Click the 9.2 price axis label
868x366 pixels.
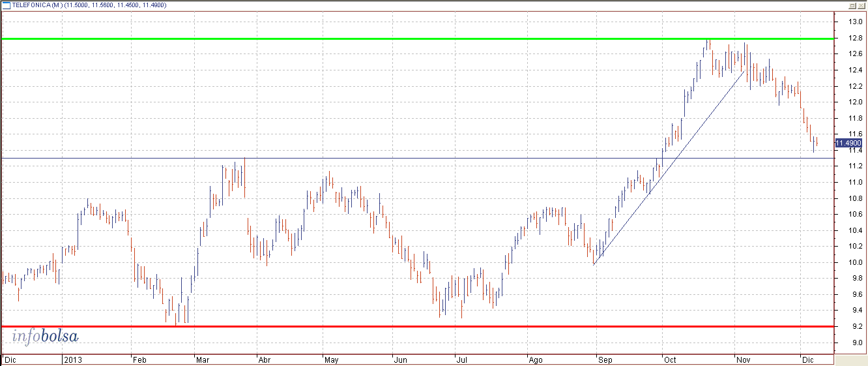[855, 327]
